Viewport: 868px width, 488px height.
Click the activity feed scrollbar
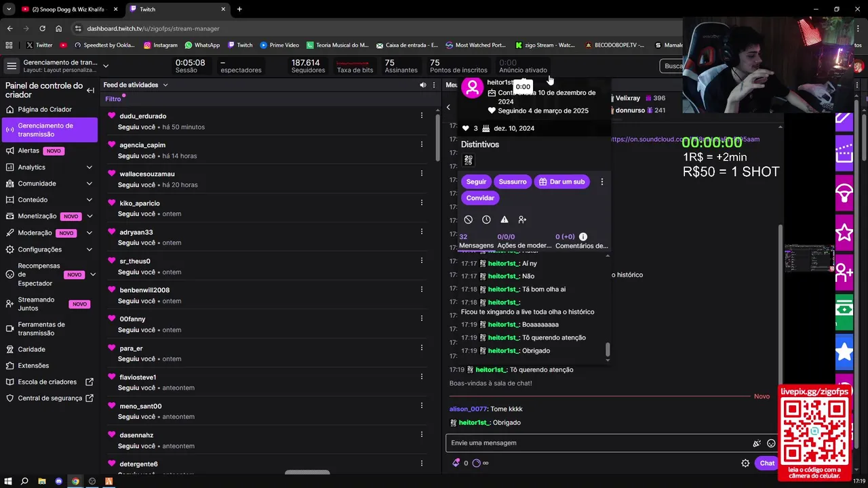click(438, 137)
